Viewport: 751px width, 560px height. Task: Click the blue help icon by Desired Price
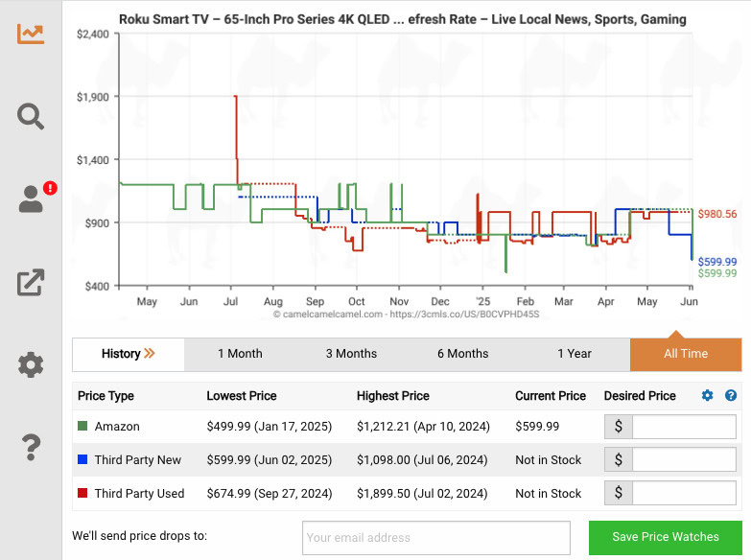[731, 396]
